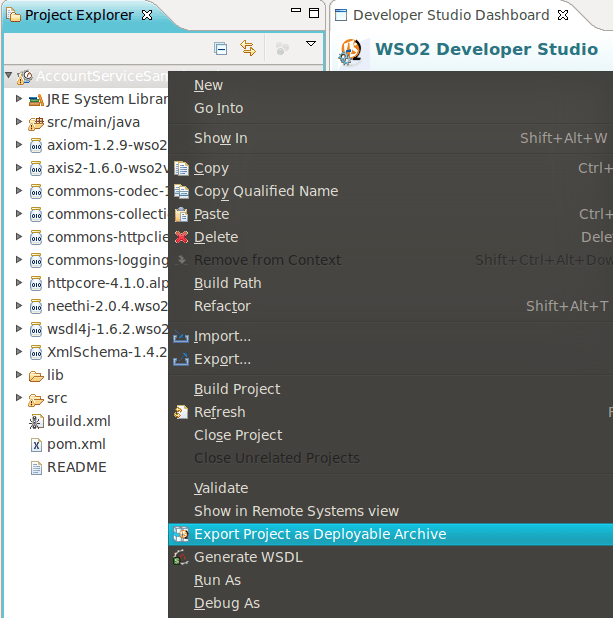Select build.xml in the project tree
Image resolution: width=613 pixels, height=618 pixels.
click(x=78, y=421)
